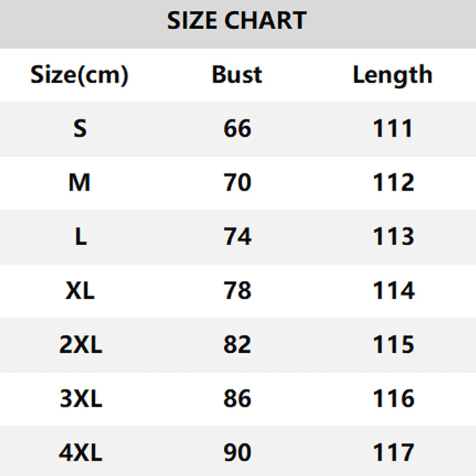Select the M size row label

pyautogui.click(x=80, y=183)
